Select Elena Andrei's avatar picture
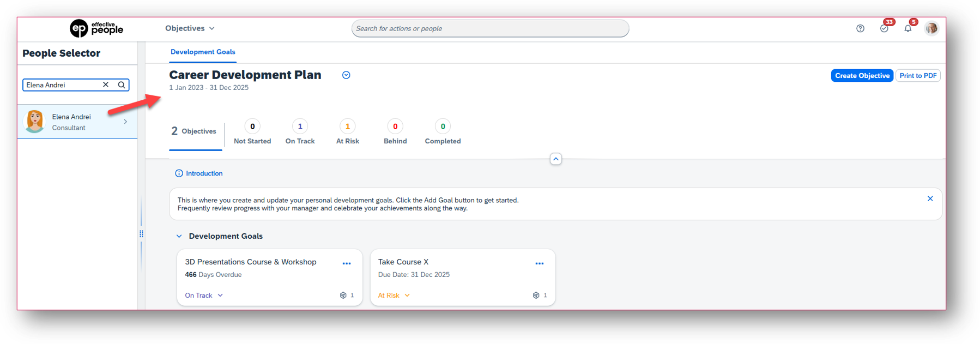 coord(35,122)
